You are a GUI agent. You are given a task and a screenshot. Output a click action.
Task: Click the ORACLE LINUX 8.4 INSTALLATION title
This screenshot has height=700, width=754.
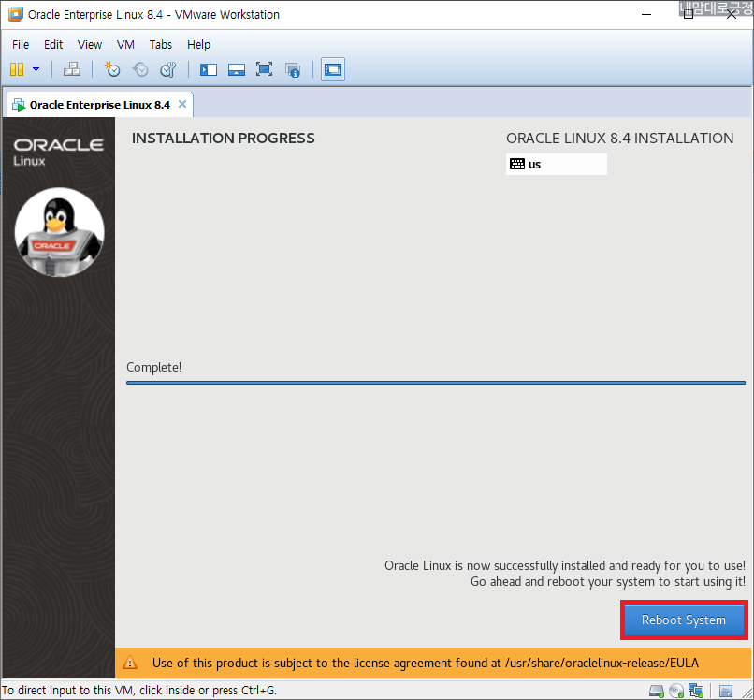(x=620, y=139)
